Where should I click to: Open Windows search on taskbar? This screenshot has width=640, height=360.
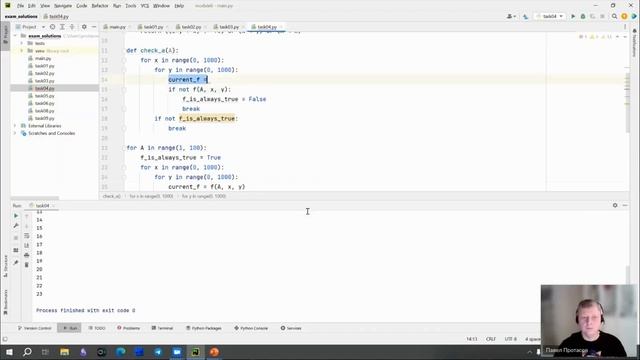pos(27,352)
